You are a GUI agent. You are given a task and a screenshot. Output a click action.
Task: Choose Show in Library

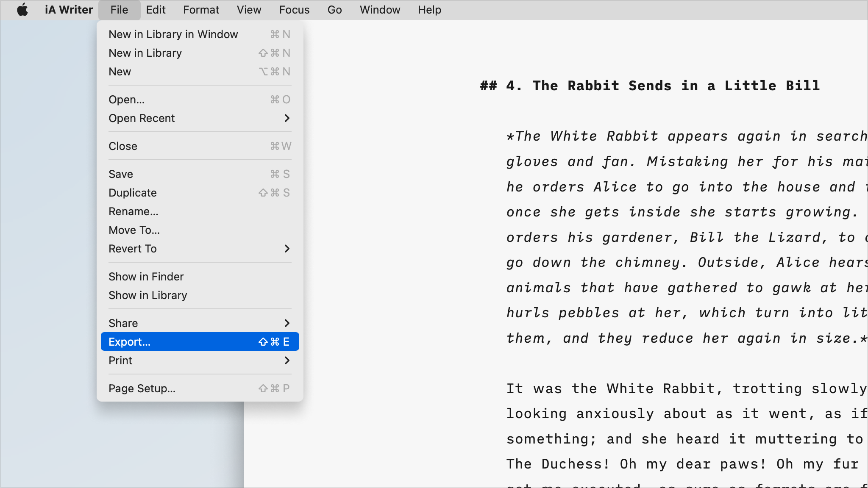(x=200, y=295)
